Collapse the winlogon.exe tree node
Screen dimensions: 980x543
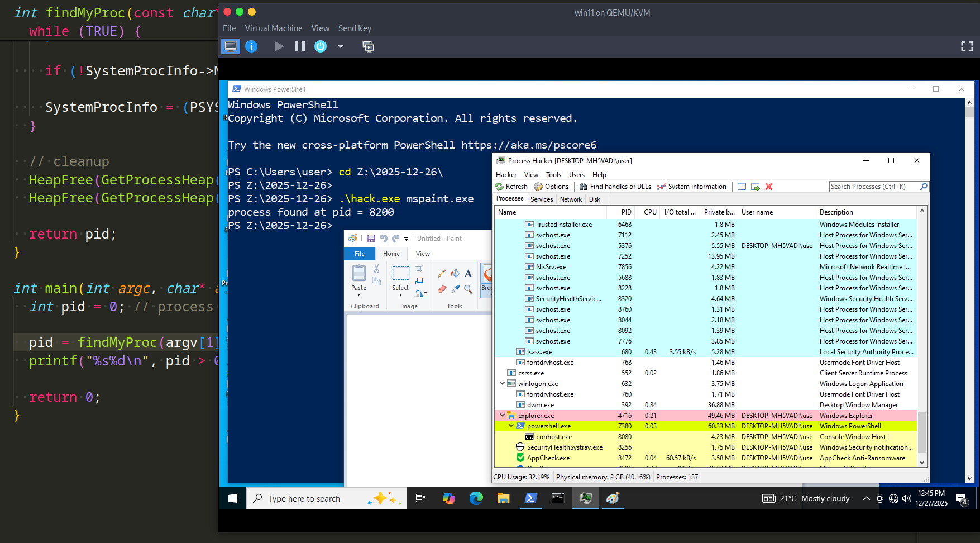[502, 383]
